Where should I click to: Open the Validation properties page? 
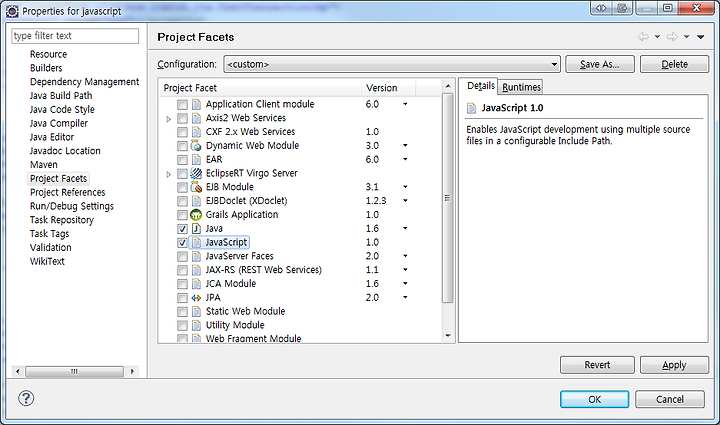[x=51, y=247]
